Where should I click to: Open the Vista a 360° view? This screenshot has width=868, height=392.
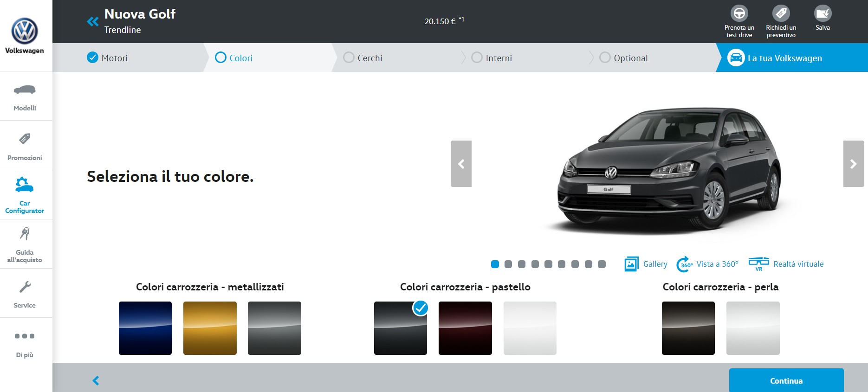[707, 264]
